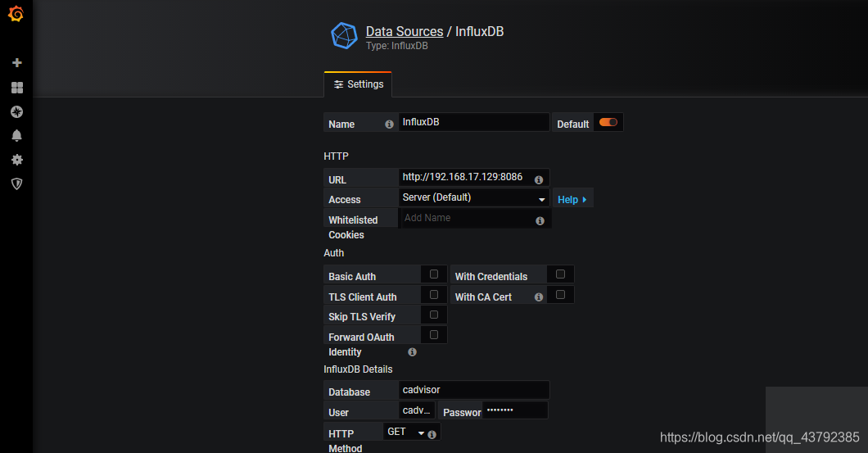Open the Access Server (Default) dropdown
Screen dimensions: 868x453
pyautogui.click(x=474, y=197)
